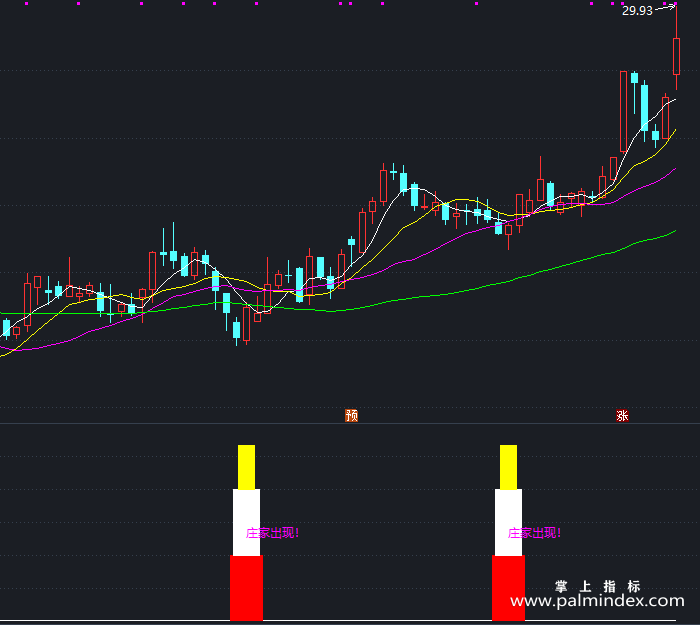The height and width of the screenshot is (625, 700).
Task: Click the first red indicator bar
Action: point(246,588)
